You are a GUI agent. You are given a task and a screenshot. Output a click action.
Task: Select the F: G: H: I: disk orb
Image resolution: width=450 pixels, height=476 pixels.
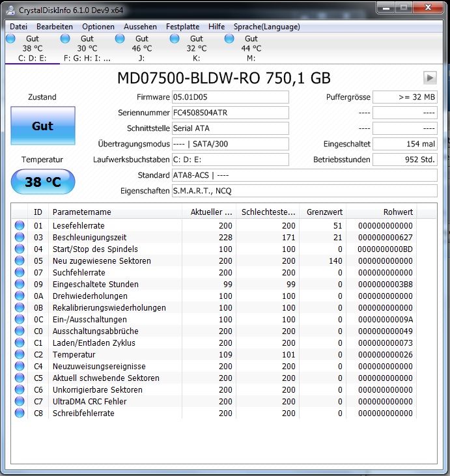(x=66, y=39)
